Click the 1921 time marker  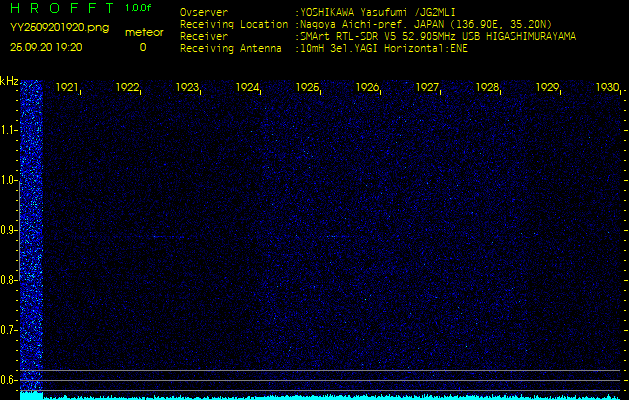67,87
